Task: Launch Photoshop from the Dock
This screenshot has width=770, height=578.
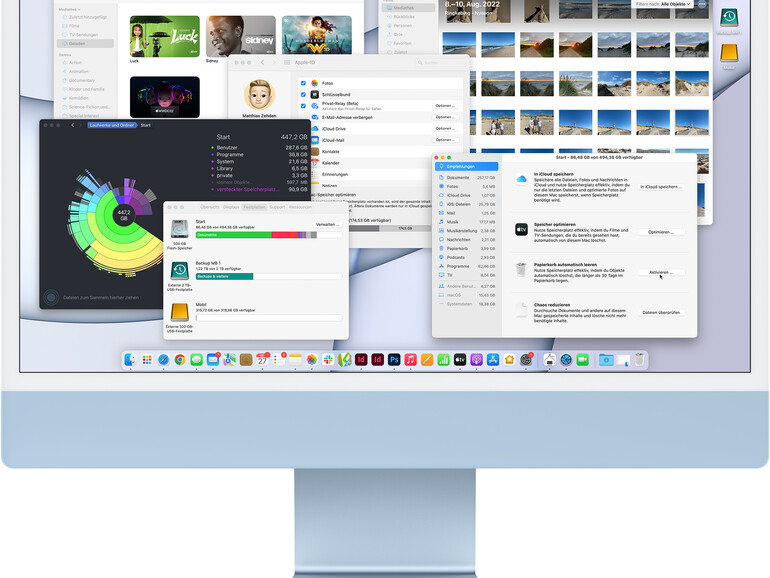Action: coord(394,360)
